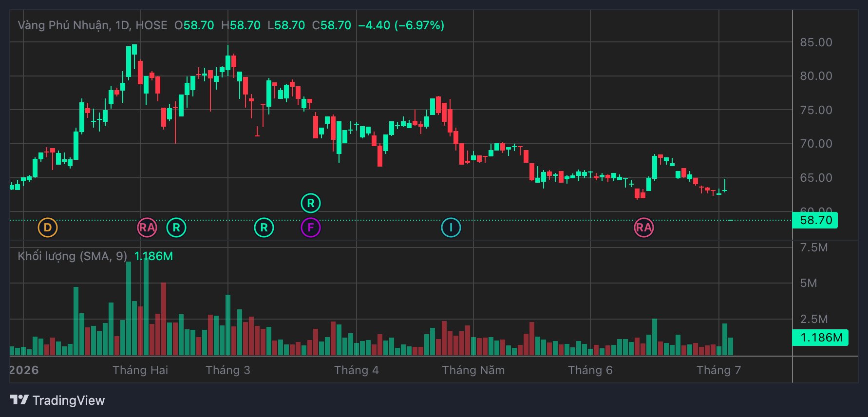The height and width of the screenshot is (417, 868).
Task: Click the first pink RA marker
Action: coord(147,227)
